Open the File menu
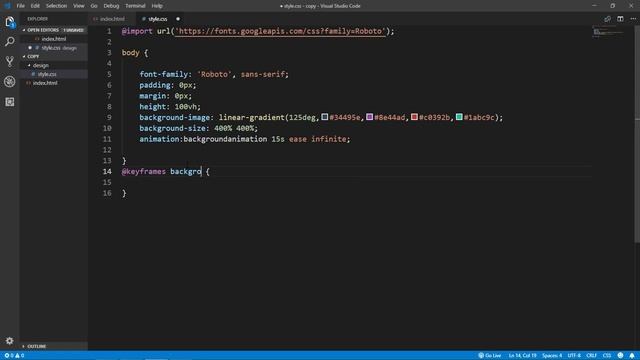The image size is (640, 360). (20, 6)
